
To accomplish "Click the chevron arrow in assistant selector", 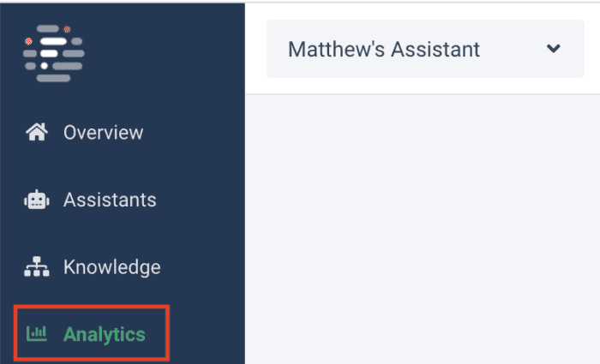I will pyautogui.click(x=554, y=49).
